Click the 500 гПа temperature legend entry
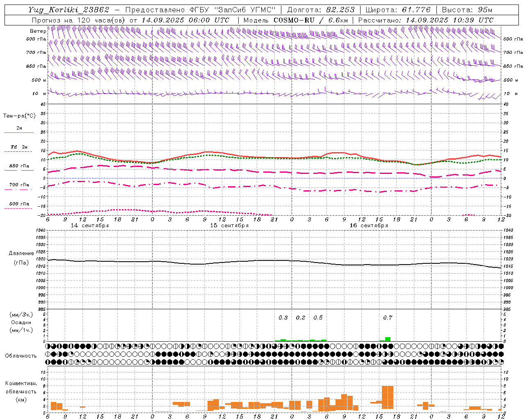 point(19,204)
